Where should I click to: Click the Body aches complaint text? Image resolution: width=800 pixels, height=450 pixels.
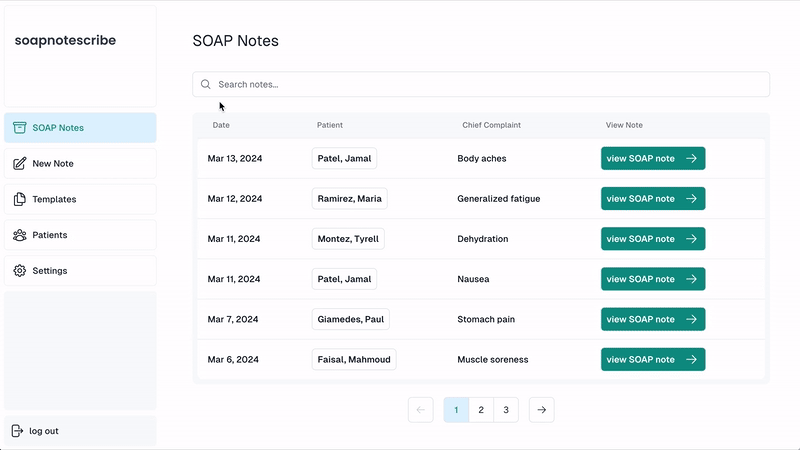tap(482, 158)
